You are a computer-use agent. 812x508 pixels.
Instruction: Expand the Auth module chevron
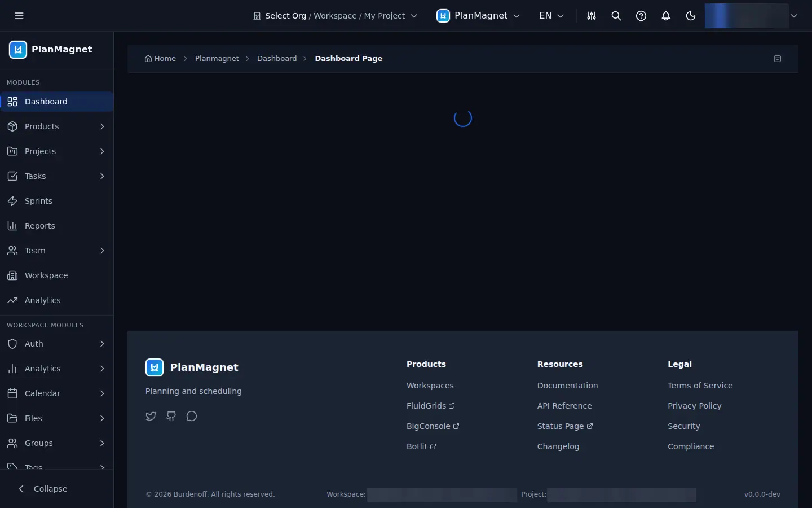click(x=102, y=344)
